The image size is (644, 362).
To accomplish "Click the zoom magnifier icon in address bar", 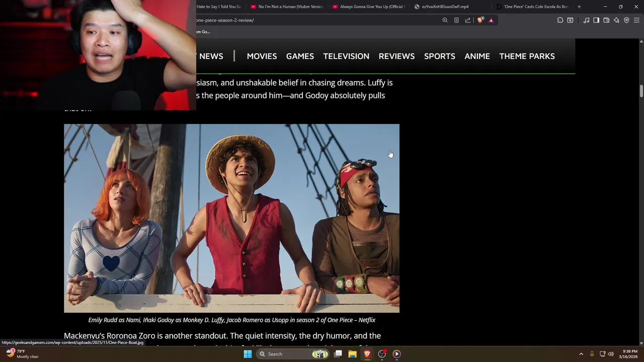I will (445, 20).
